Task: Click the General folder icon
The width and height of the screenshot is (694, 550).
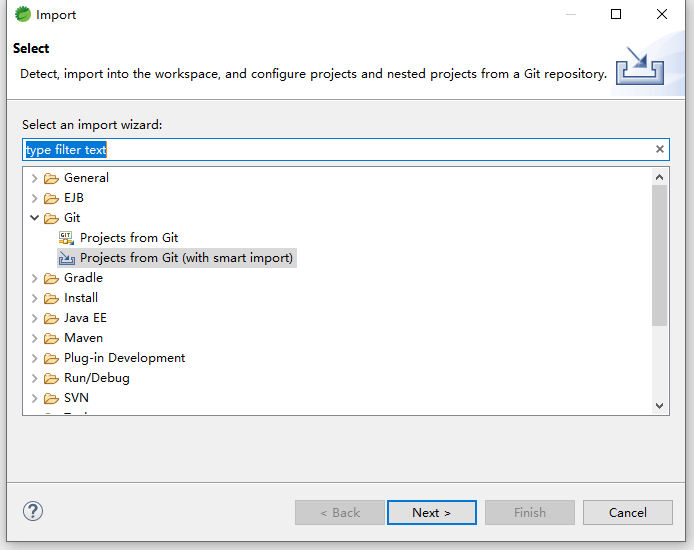Action: (x=51, y=178)
